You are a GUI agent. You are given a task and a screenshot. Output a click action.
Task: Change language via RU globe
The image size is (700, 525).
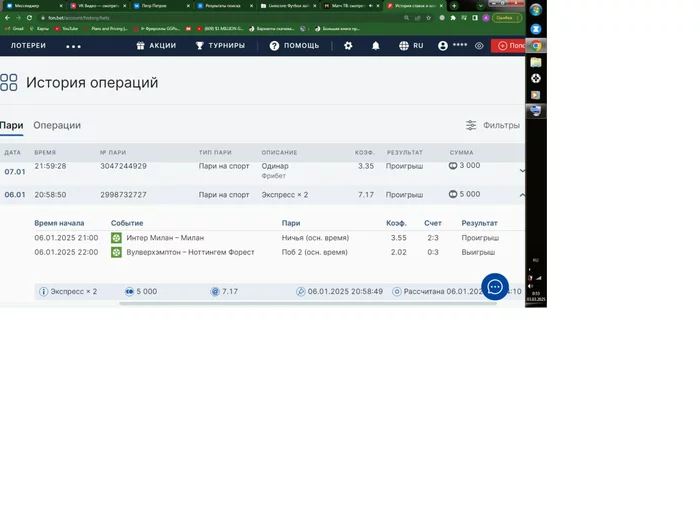[411, 46]
